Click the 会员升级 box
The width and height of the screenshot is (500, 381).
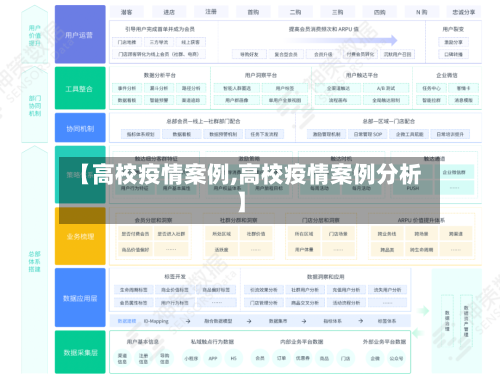[x=323, y=54]
